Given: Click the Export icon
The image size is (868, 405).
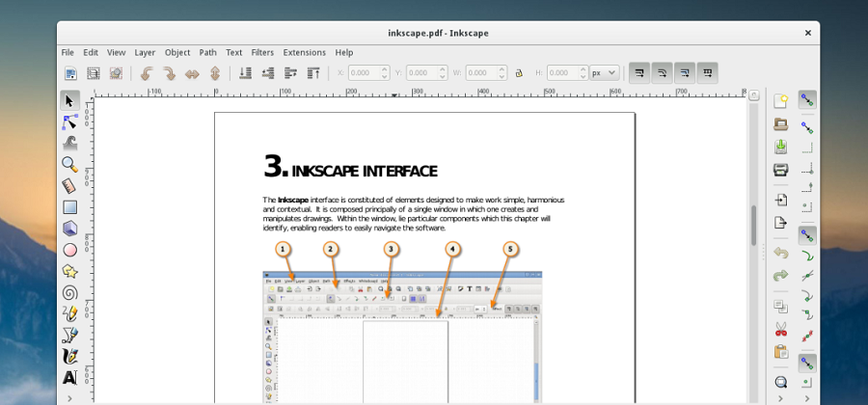Looking at the screenshot, I should click(780, 223).
